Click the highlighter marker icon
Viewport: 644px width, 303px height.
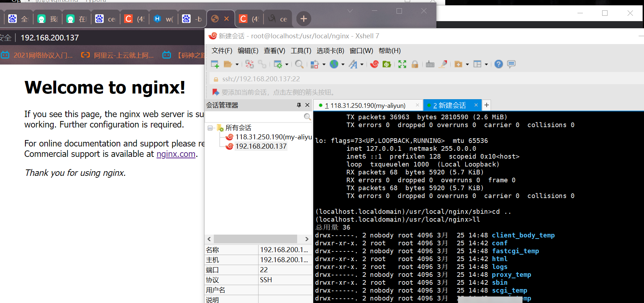pos(443,64)
